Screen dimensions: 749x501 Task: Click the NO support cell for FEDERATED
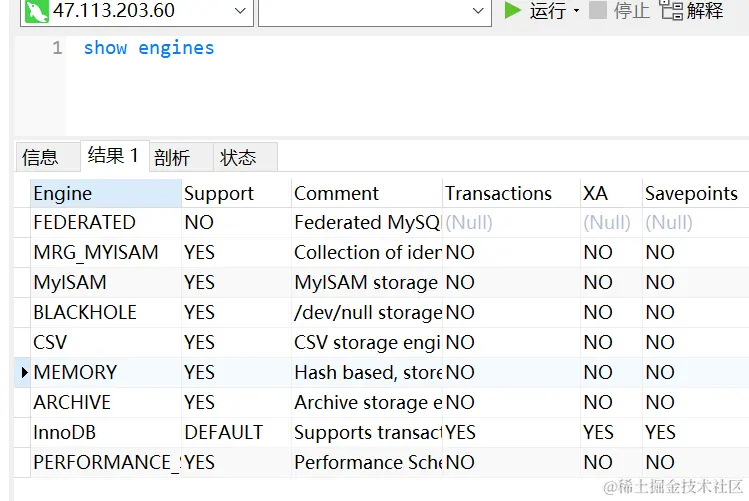236,223
